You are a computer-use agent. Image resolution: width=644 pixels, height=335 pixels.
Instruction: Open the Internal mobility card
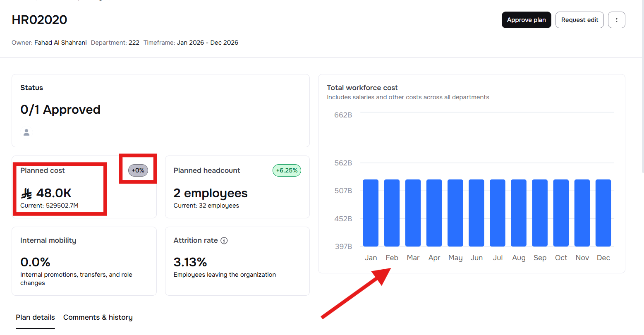pyautogui.click(x=84, y=261)
